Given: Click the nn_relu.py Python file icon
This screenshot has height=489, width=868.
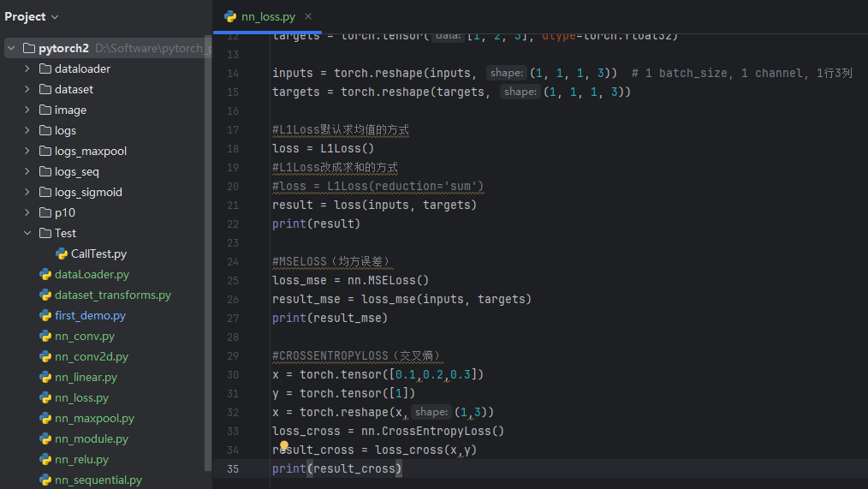Looking at the screenshot, I should [45, 459].
